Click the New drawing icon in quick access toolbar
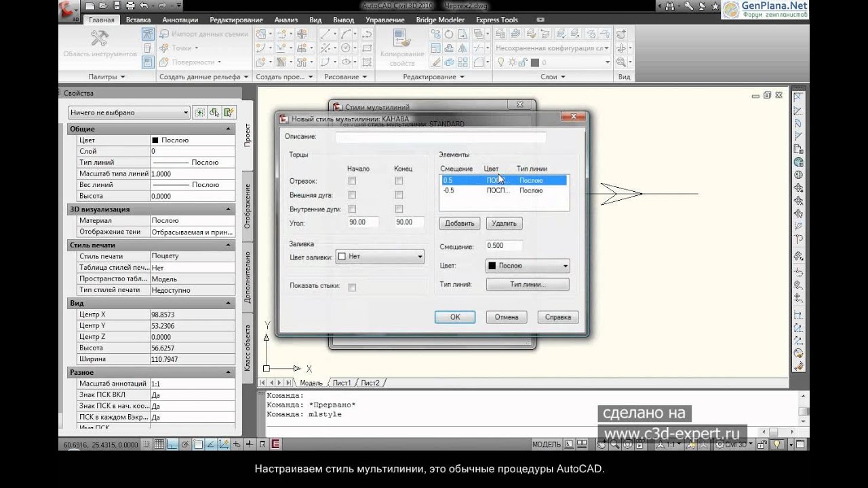868x488 pixels. (91, 6)
